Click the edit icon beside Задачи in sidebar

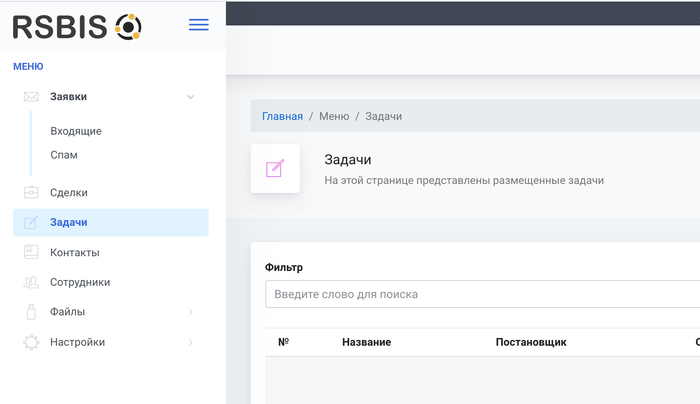(31, 222)
